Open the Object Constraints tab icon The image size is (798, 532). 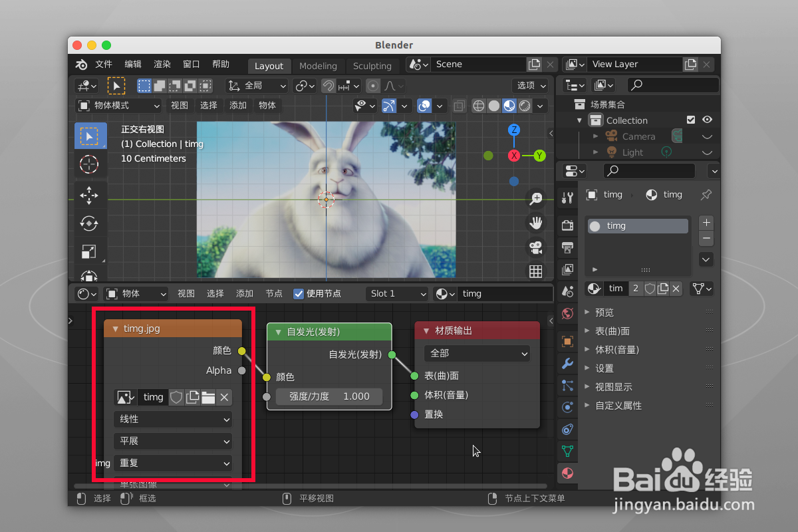[567, 429]
